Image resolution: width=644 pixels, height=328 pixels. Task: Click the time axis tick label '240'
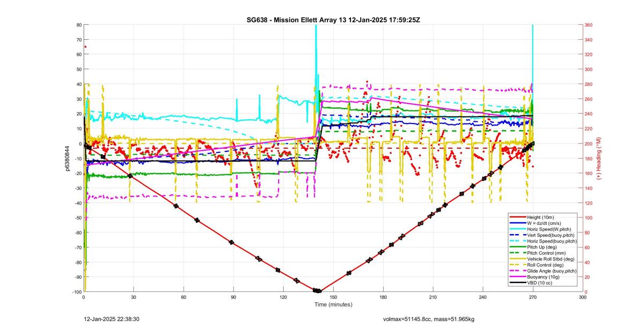[x=483, y=297]
